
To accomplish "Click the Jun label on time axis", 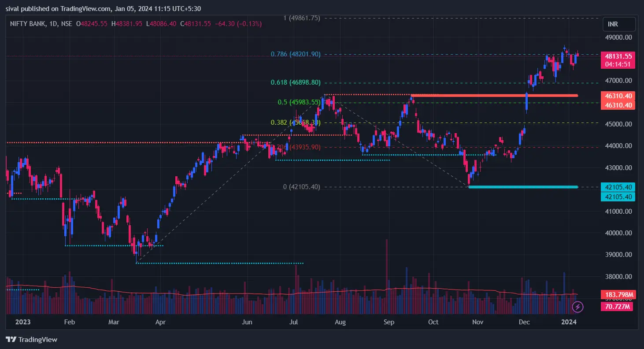I will click(x=247, y=322).
